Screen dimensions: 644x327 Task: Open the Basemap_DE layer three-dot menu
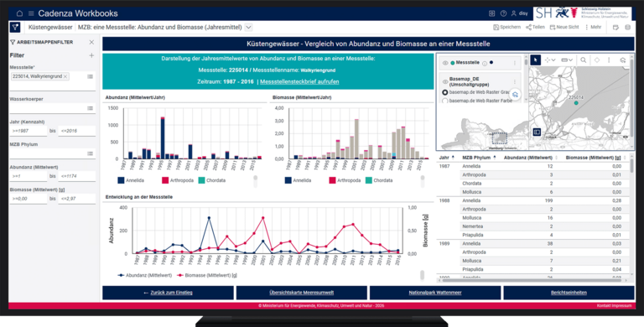point(515,81)
